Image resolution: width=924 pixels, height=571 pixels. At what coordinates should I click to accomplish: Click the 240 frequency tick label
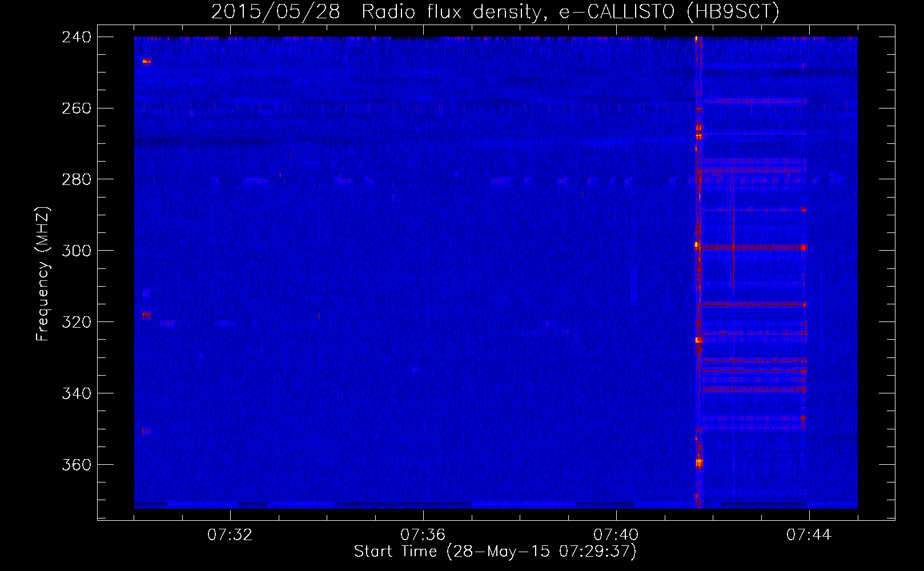pos(76,37)
